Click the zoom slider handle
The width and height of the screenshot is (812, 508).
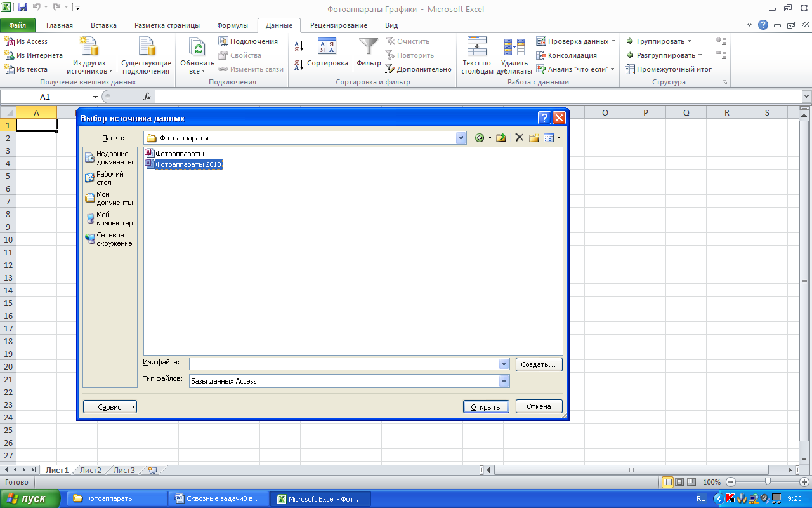[768, 482]
